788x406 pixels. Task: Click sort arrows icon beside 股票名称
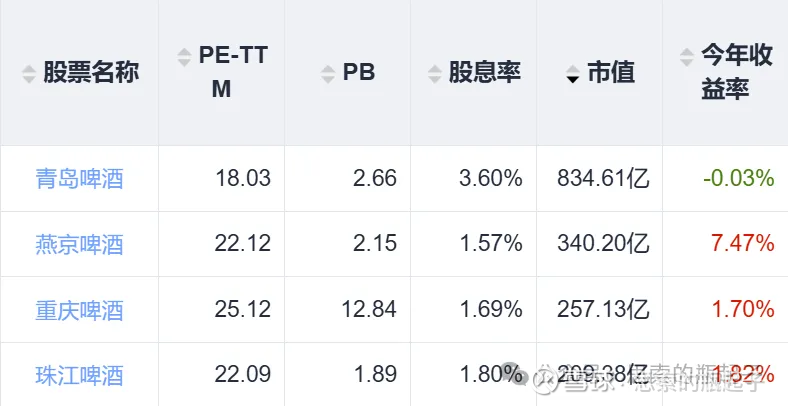point(27,73)
